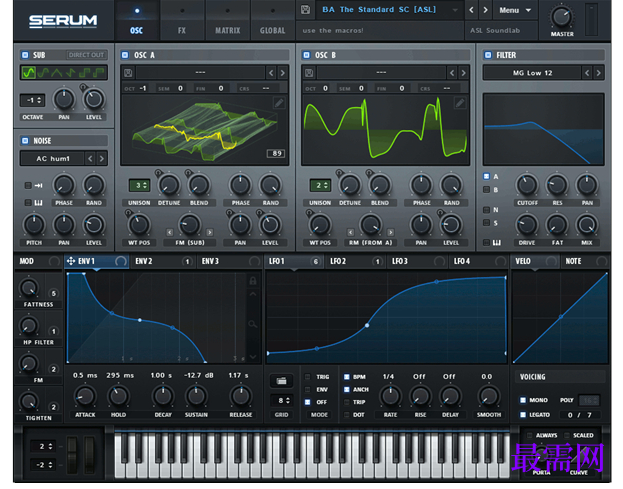Toggle LEGATO checkbox

pos(523,414)
